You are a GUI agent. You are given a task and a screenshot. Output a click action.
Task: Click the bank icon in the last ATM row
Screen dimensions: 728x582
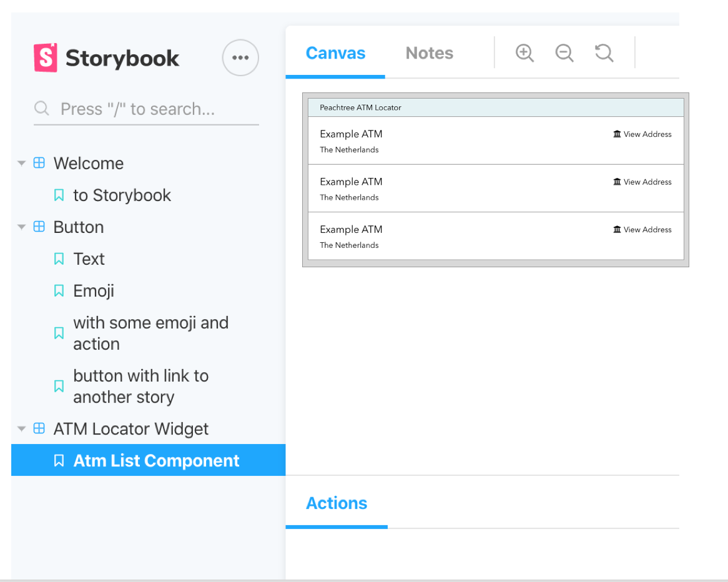(x=616, y=229)
